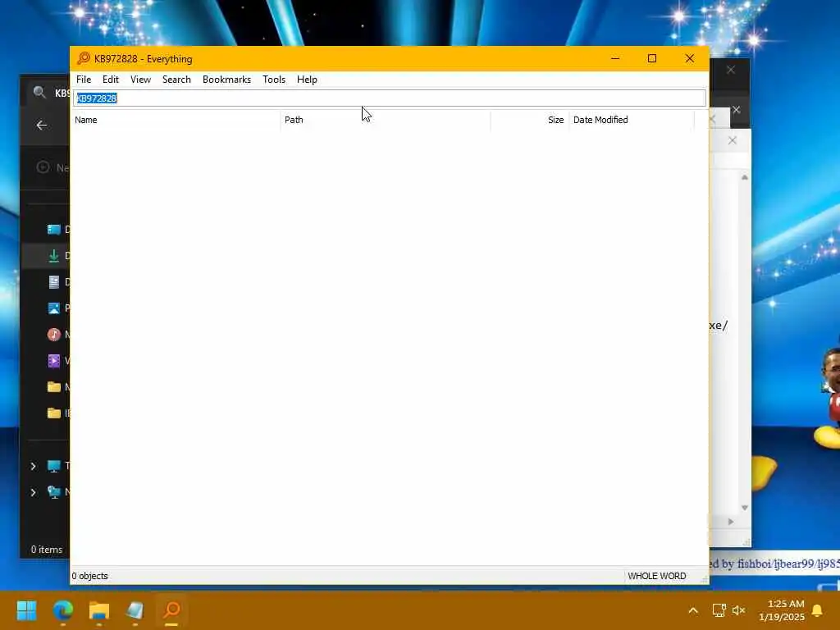Minimize the Everything window
840x630 pixels.
[x=615, y=58]
